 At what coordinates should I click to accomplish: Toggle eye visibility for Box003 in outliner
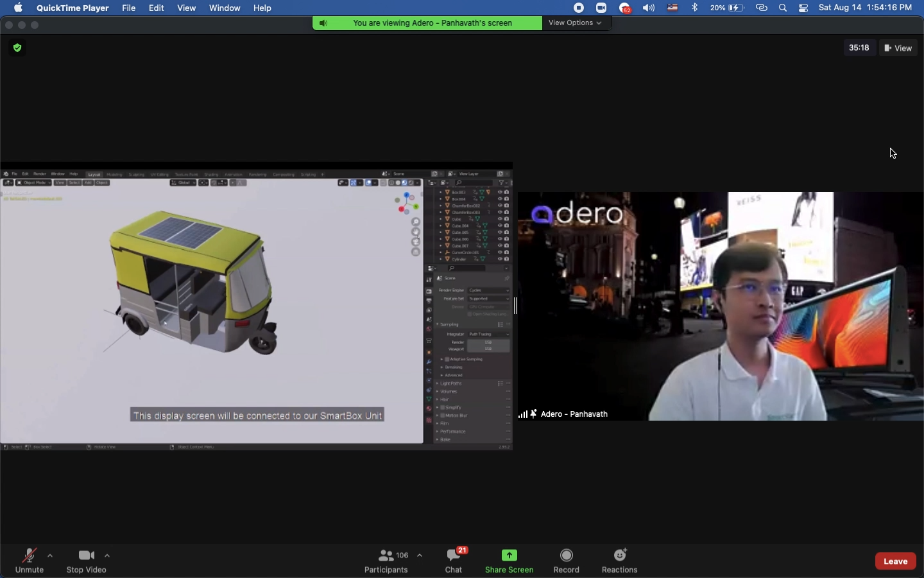(501, 192)
